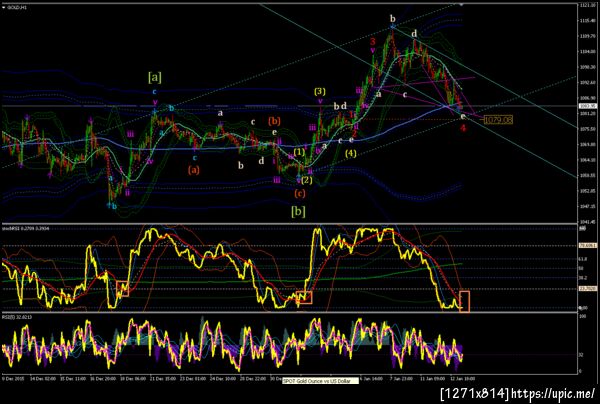
Task: Select the stochRSI indicator label
Action: 24,228
